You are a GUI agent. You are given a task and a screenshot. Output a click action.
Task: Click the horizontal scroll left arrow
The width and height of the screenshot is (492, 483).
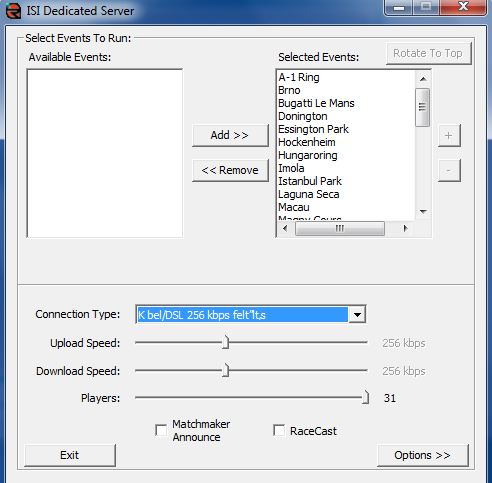[285, 228]
